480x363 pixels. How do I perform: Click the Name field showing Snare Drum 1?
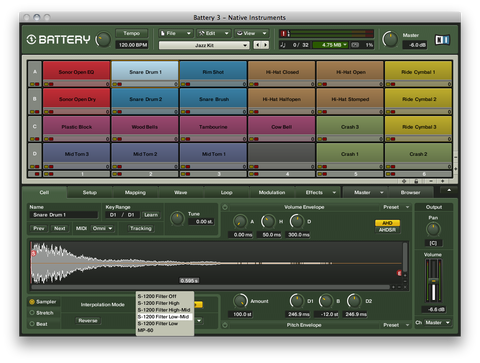point(64,215)
